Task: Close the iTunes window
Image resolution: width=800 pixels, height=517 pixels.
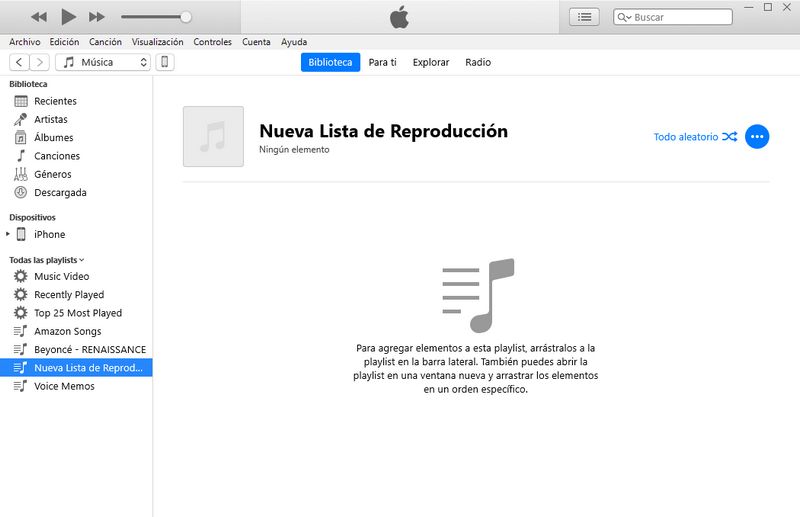Action: point(787,8)
